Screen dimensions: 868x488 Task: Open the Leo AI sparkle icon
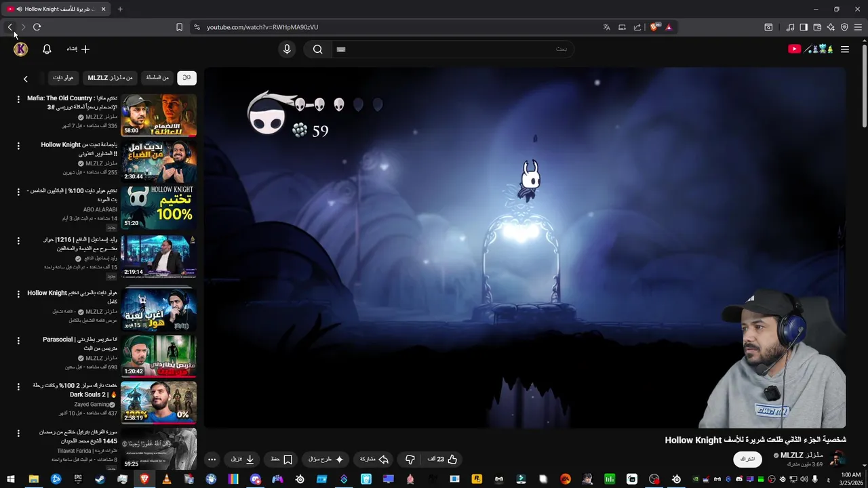tap(831, 27)
